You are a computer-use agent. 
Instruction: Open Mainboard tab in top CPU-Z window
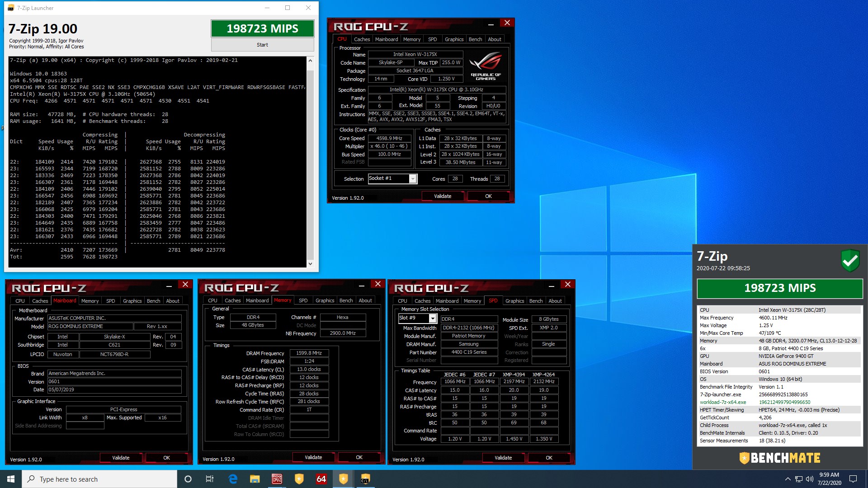click(x=387, y=39)
